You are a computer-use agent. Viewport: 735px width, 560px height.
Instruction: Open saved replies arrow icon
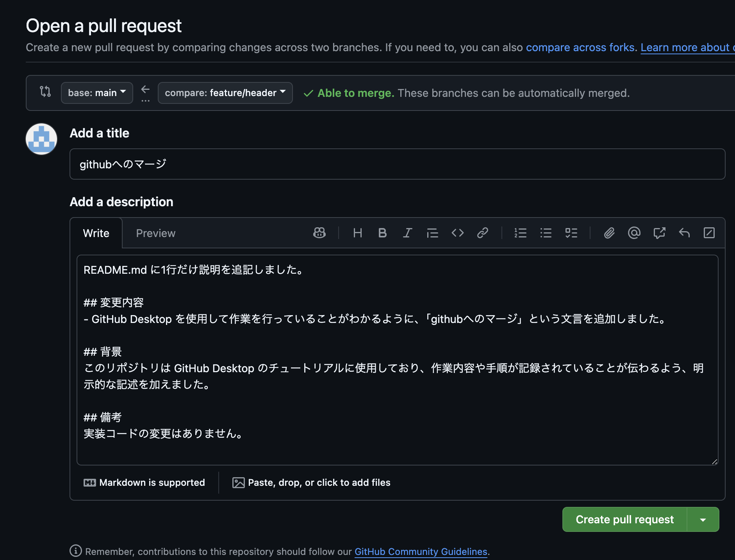(684, 233)
